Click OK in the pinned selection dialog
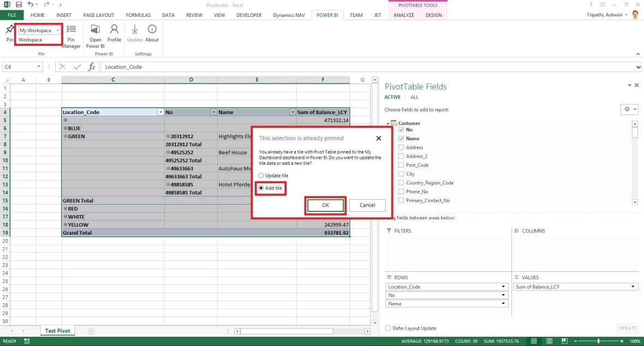This screenshot has width=644, height=346. (325, 205)
